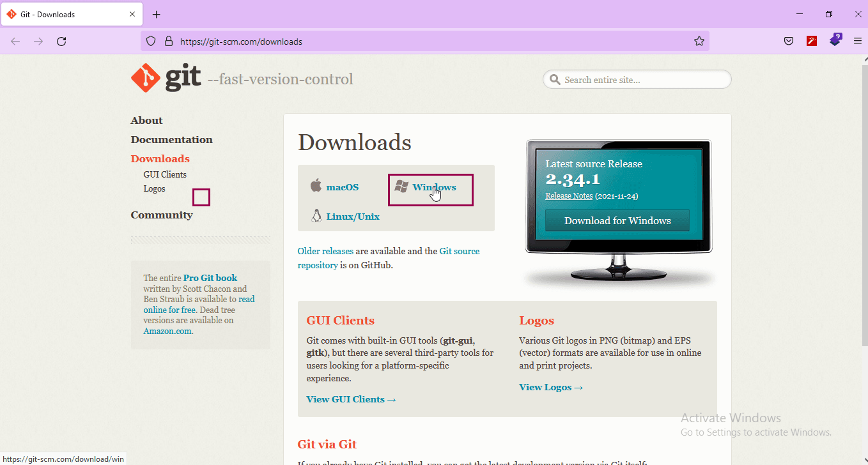Image resolution: width=868 pixels, height=465 pixels.
Task: Click the Windows logo icon
Action: point(401,187)
